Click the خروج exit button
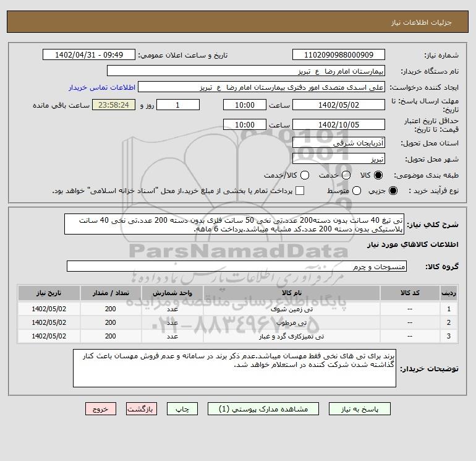The width and height of the screenshot is (476, 461). tap(101, 409)
